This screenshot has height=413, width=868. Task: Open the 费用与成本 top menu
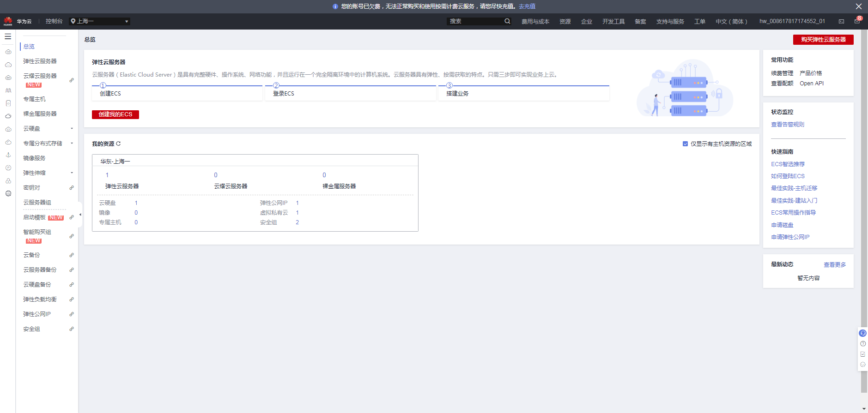pos(535,22)
